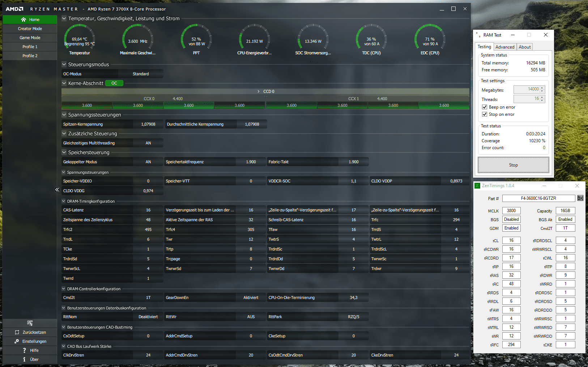Image resolution: width=588 pixels, height=367 pixels.
Task: Toggle the Stop on error checkbox
Action: coord(485,114)
